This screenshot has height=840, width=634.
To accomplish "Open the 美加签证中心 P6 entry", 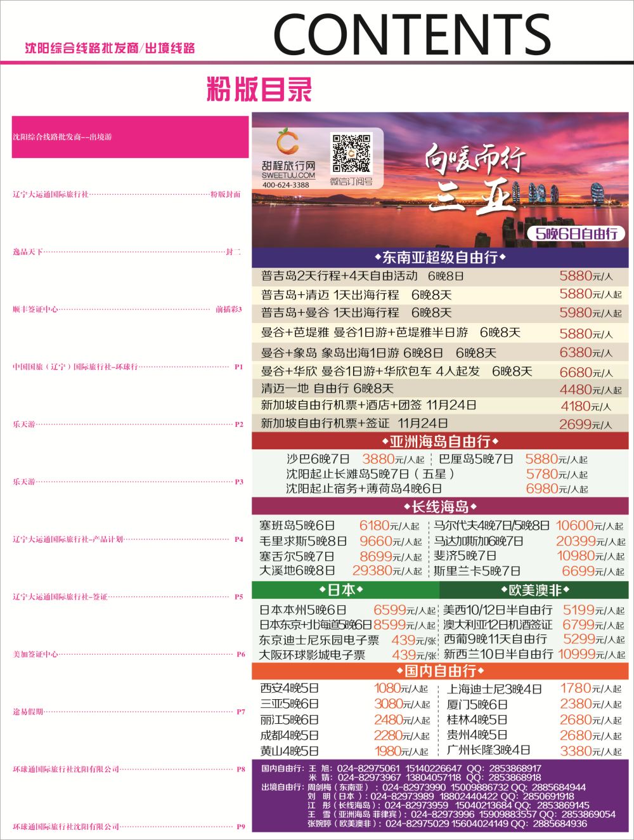I will (x=129, y=654).
